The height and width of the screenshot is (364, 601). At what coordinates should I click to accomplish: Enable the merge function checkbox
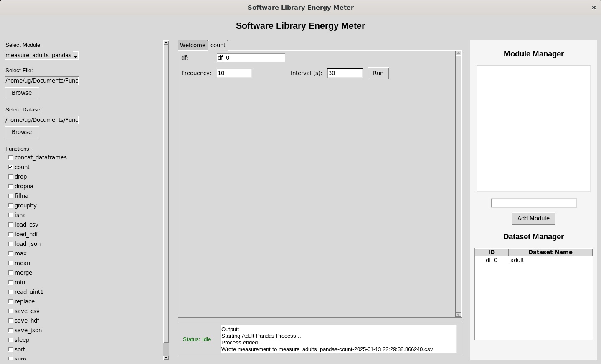(x=10, y=273)
